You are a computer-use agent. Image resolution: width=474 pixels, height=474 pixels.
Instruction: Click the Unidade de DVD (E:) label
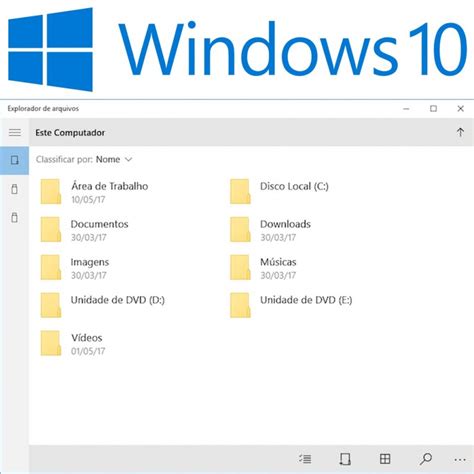(x=306, y=300)
